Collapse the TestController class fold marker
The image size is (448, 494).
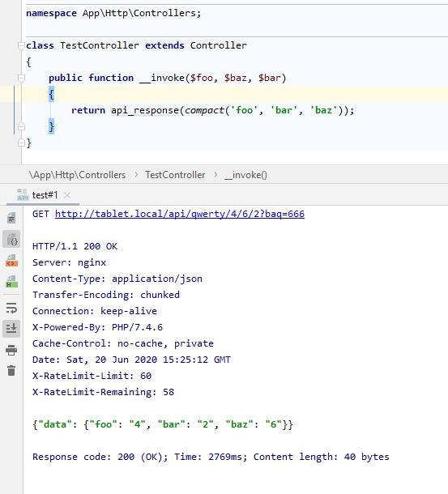pos(21,45)
